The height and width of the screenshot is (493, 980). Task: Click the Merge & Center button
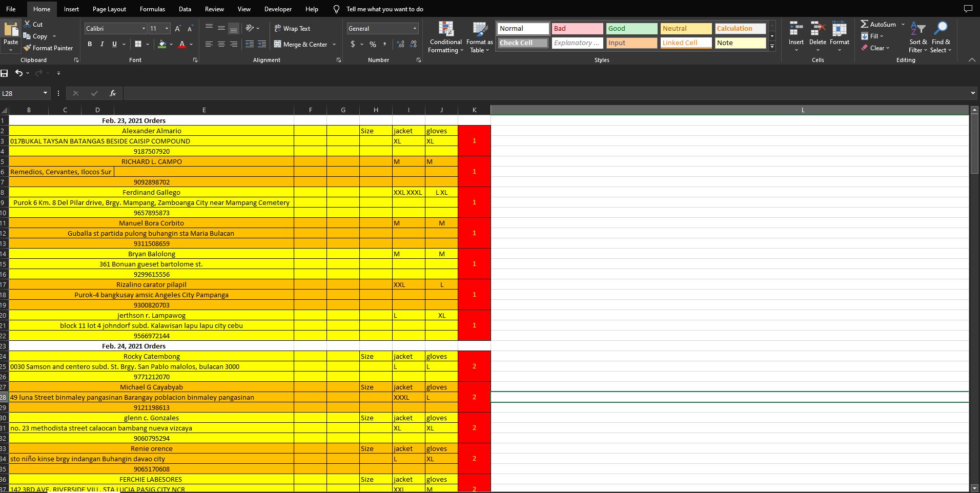click(301, 45)
